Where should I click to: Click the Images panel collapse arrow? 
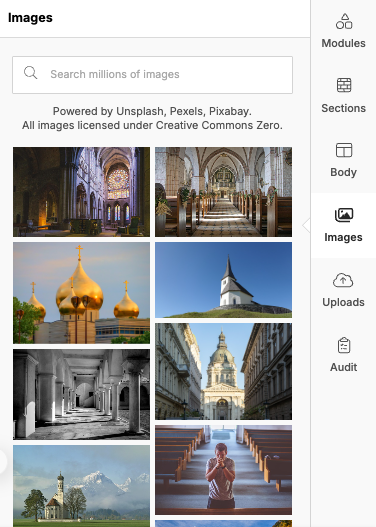[306, 225]
